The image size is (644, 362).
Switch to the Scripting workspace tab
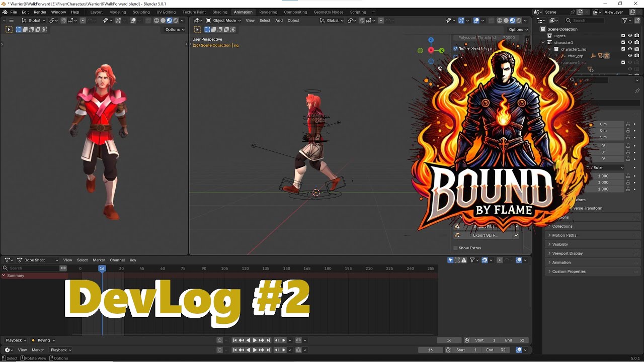click(358, 12)
